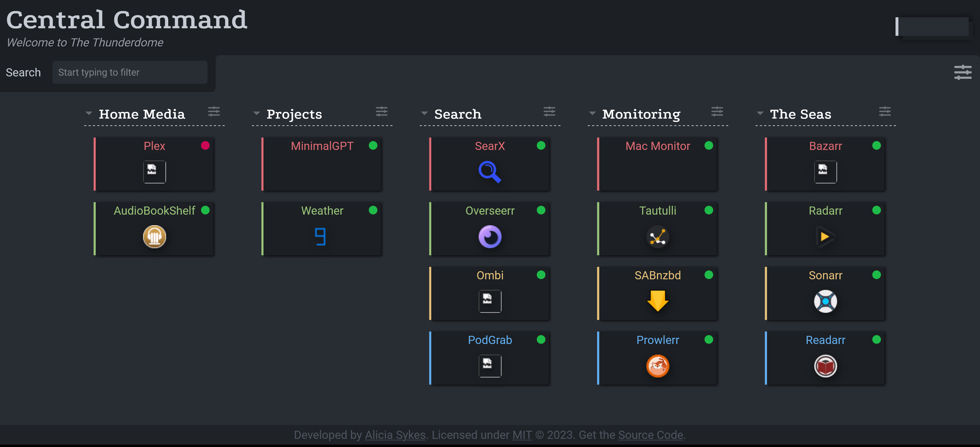Launch the MinimalGPT tile

point(322,146)
